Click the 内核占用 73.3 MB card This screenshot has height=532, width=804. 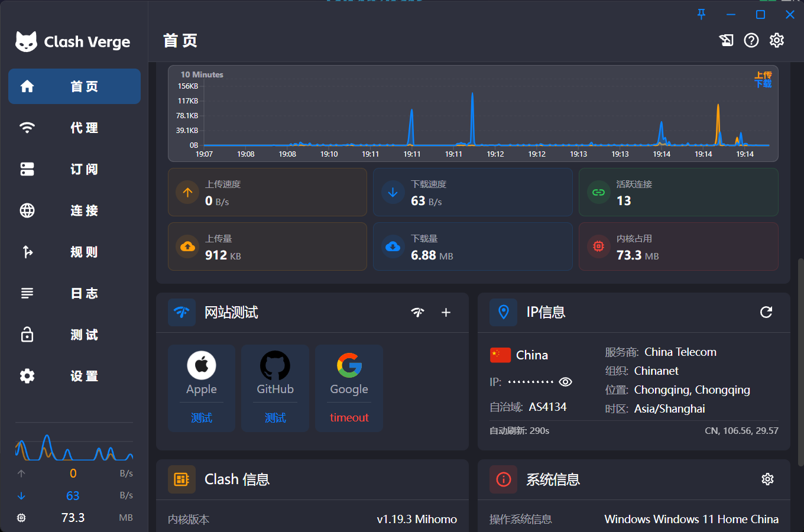(x=679, y=246)
